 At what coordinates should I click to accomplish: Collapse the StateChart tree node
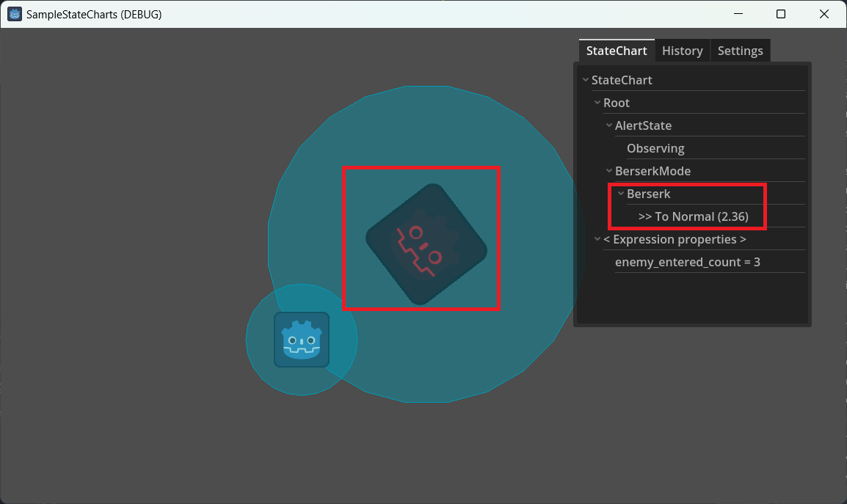point(586,80)
